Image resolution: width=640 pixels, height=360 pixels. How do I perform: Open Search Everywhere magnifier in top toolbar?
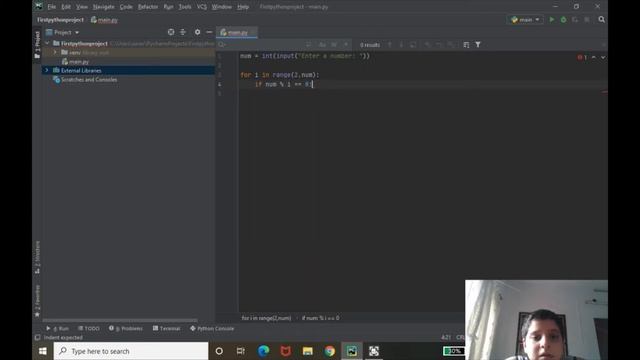click(602, 20)
